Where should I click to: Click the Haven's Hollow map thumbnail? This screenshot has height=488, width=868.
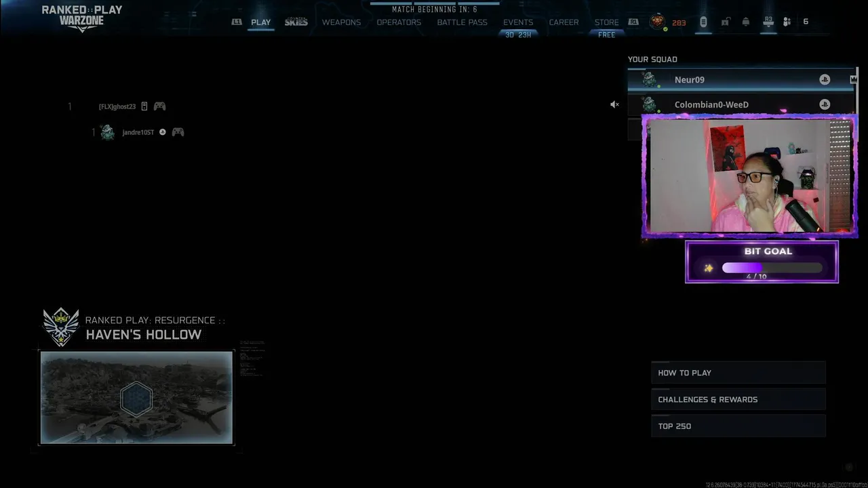[136, 397]
